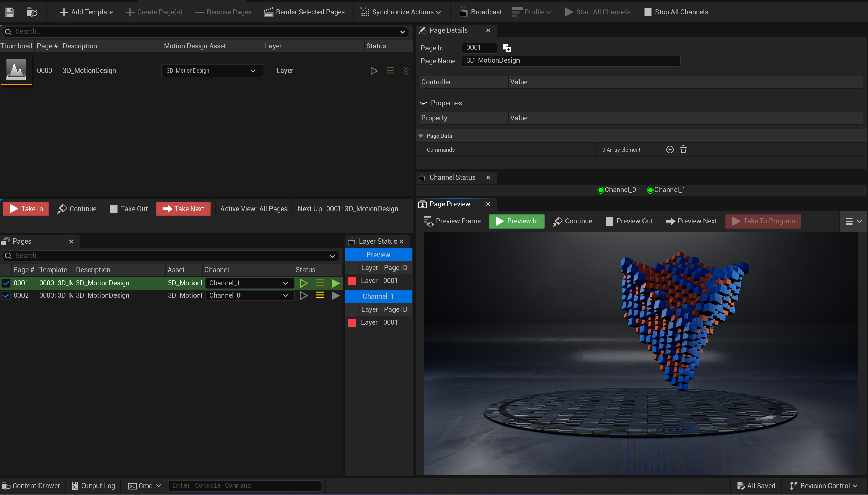Click the Page Name input field
Image resolution: width=868 pixels, height=495 pixels.
(x=571, y=61)
